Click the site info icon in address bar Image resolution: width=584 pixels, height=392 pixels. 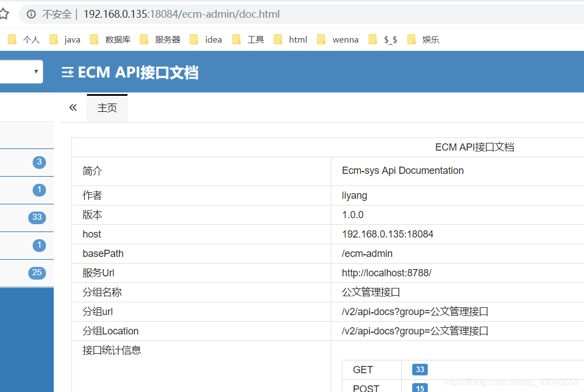coord(31,14)
